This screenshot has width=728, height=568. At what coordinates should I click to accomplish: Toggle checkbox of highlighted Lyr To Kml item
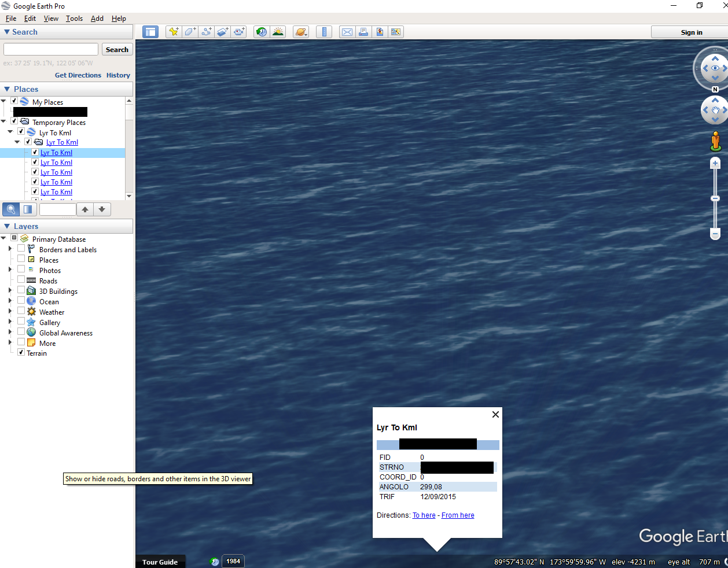pyautogui.click(x=35, y=152)
